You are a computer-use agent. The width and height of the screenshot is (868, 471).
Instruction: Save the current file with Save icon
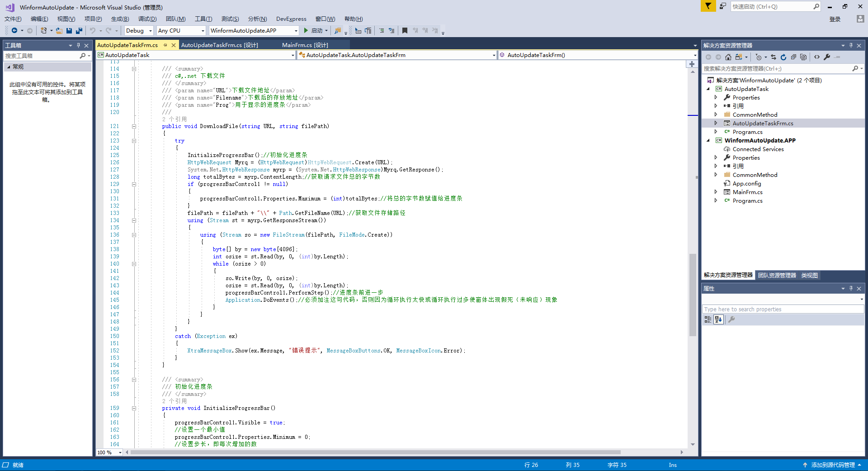(69, 31)
